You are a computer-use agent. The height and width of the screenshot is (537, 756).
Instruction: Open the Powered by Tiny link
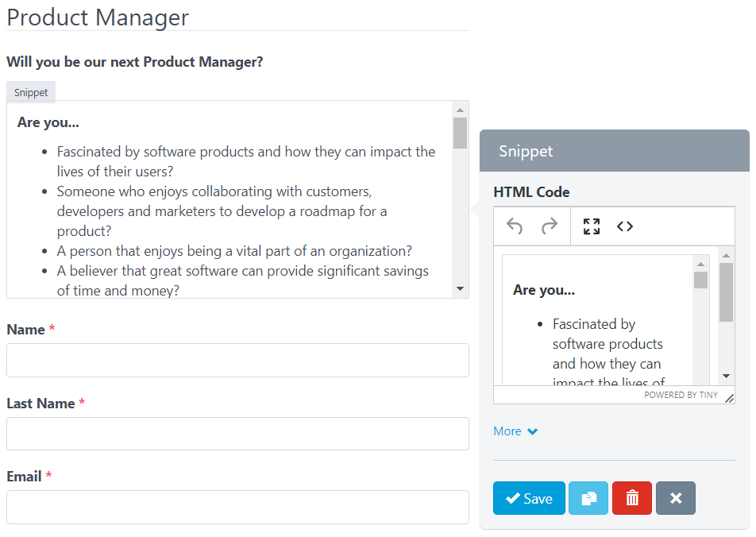click(681, 395)
